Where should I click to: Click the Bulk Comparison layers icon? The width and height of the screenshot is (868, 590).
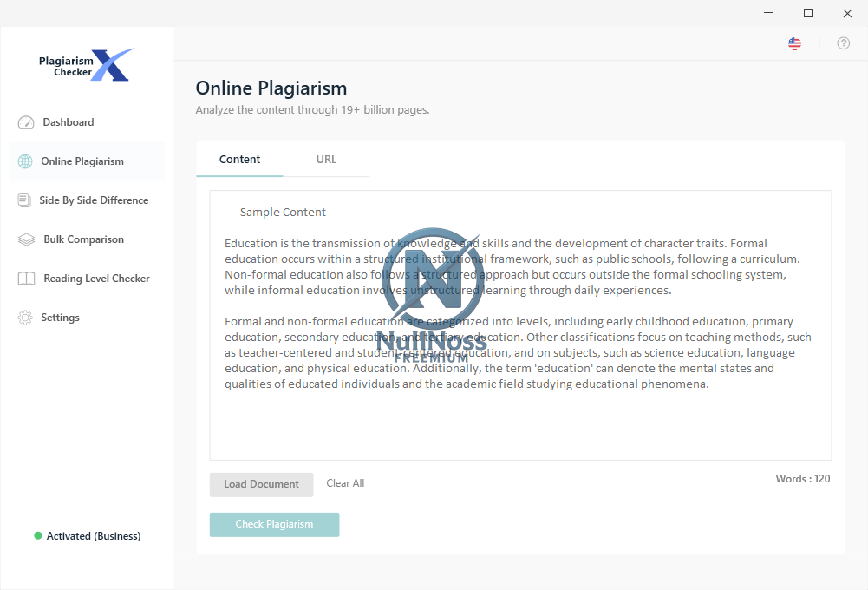click(x=26, y=239)
